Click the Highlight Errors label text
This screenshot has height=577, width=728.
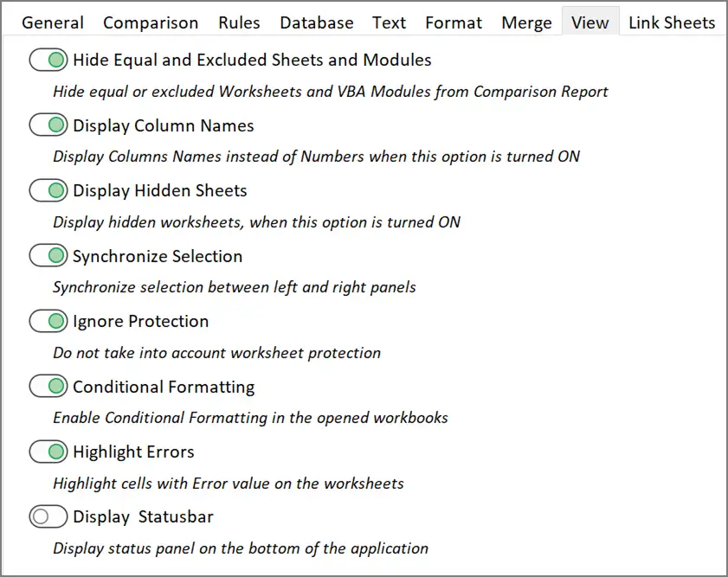[133, 452]
